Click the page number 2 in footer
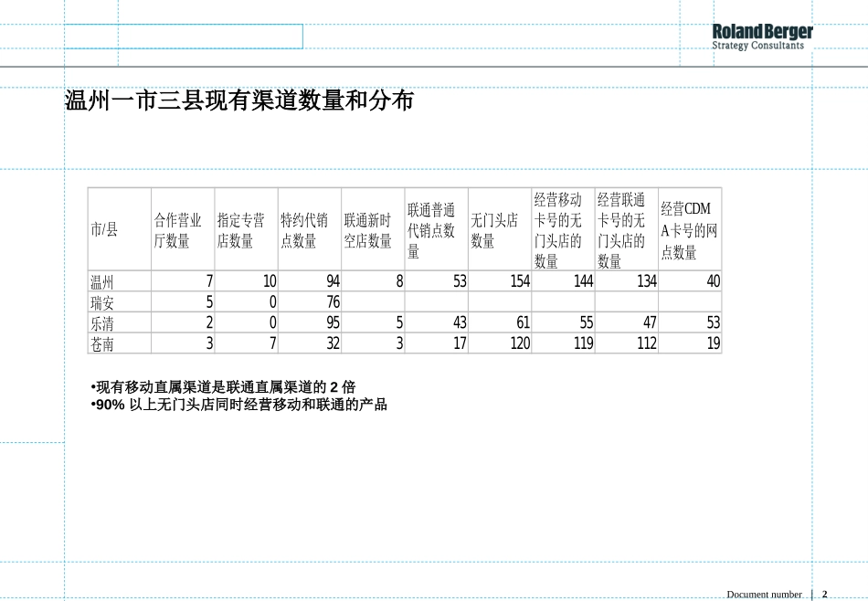 [824, 595]
